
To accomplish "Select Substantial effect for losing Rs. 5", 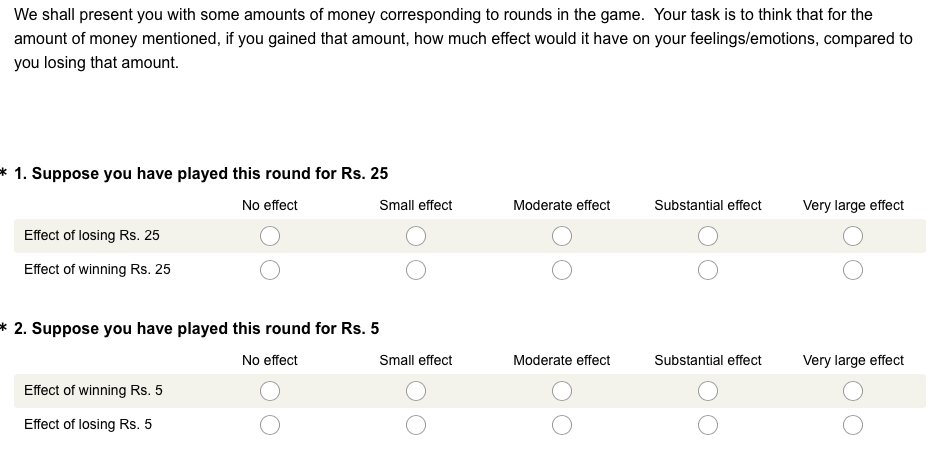I will click(708, 425).
